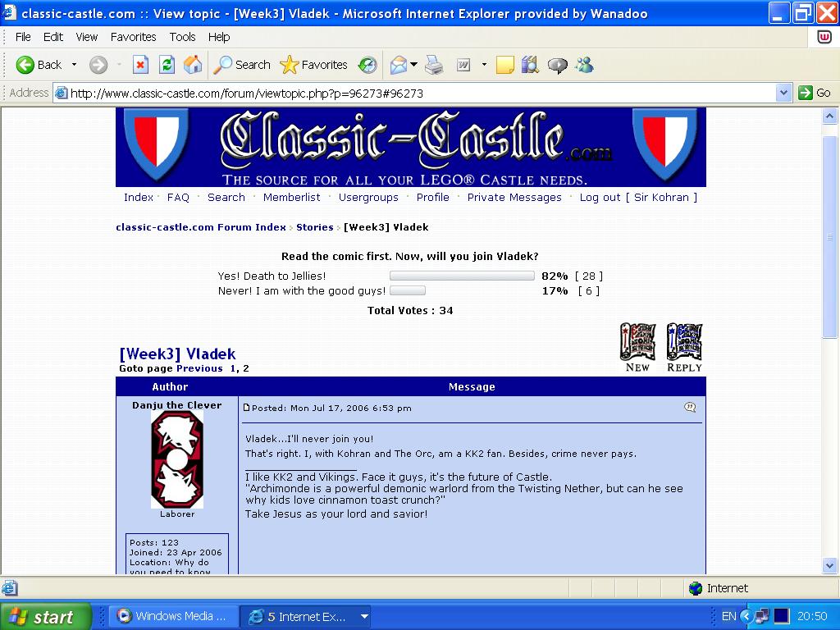Open the forum Index link
The width and height of the screenshot is (840, 630).
pyautogui.click(x=138, y=197)
